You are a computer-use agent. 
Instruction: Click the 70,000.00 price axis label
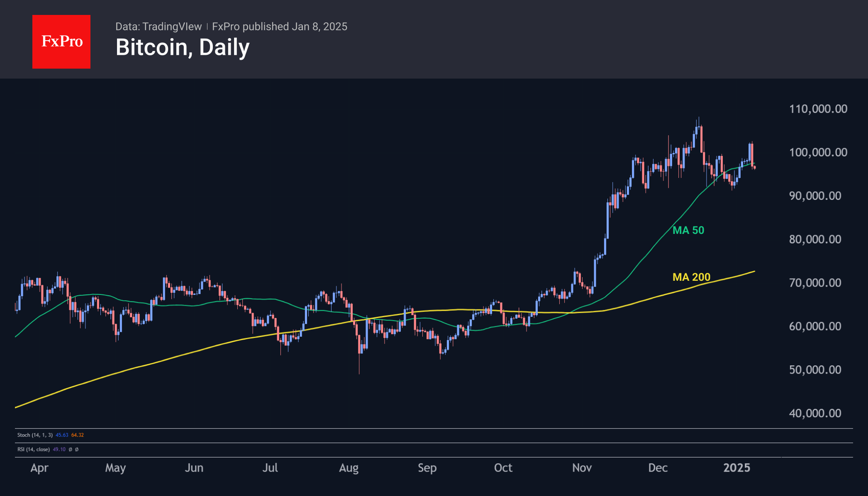pos(815,283)
